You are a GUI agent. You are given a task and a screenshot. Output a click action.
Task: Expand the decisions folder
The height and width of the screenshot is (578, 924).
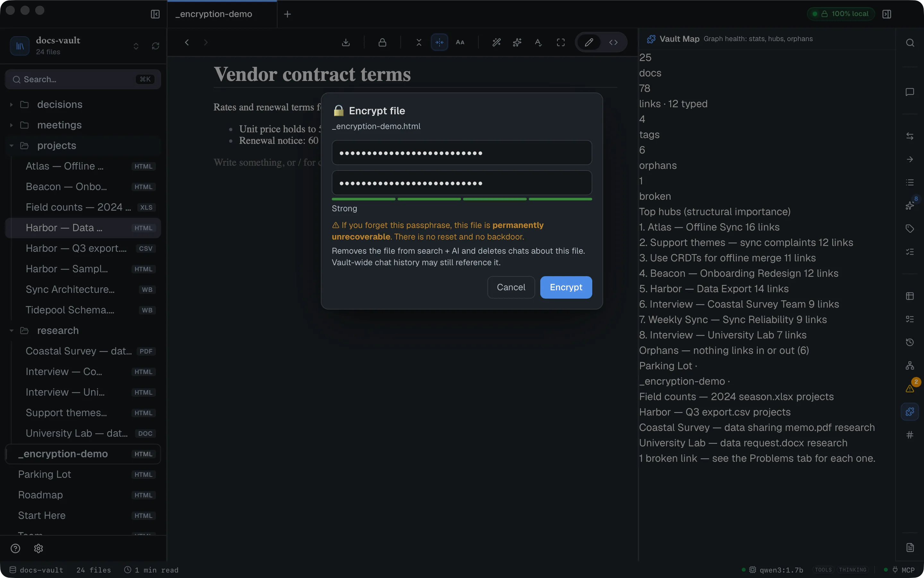tap(83, 104)
